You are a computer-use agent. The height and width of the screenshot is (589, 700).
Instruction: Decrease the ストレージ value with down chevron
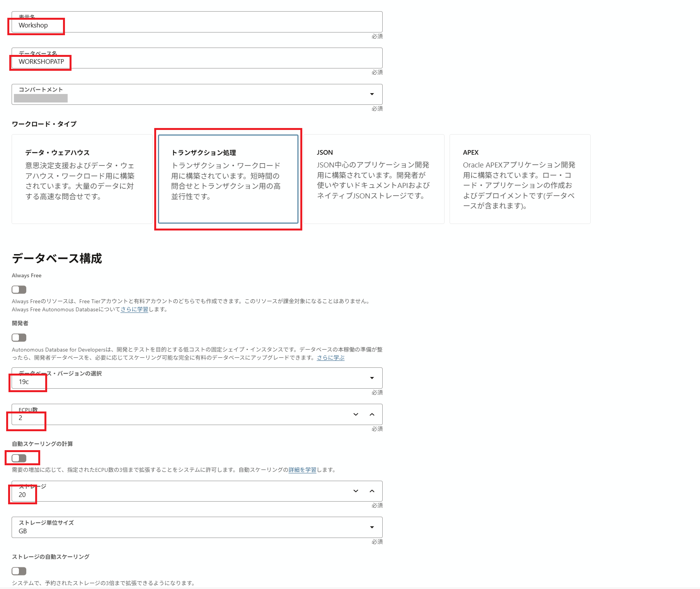click(356, 491)
